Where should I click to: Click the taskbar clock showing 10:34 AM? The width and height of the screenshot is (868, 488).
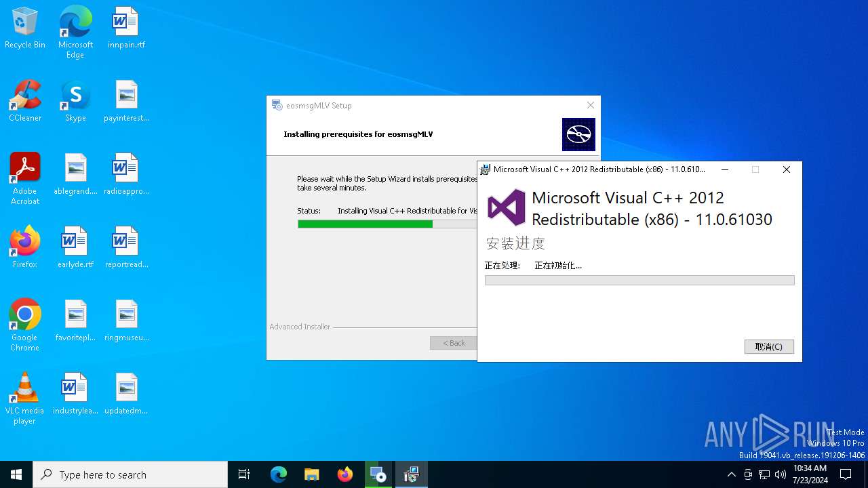(x=810, y=474)
